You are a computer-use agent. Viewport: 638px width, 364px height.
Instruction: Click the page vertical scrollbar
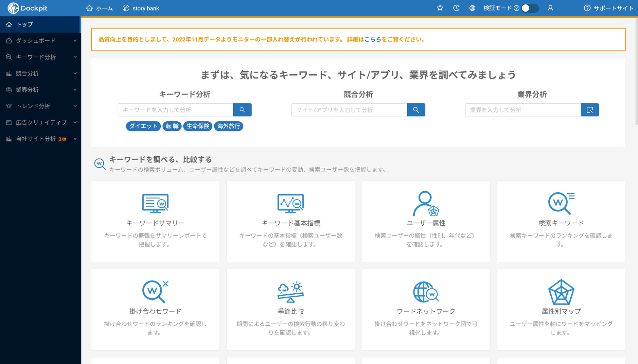[636, 72]
